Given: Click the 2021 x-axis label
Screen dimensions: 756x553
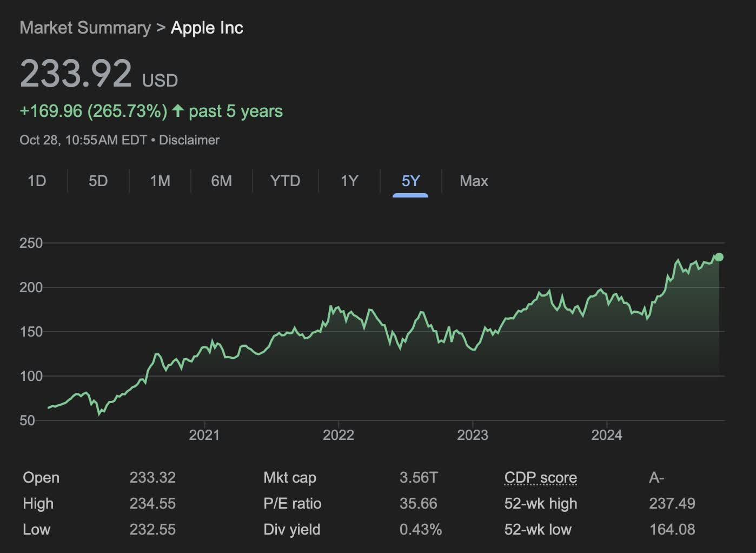Looking at the screenshot, I should click(204, 435).
